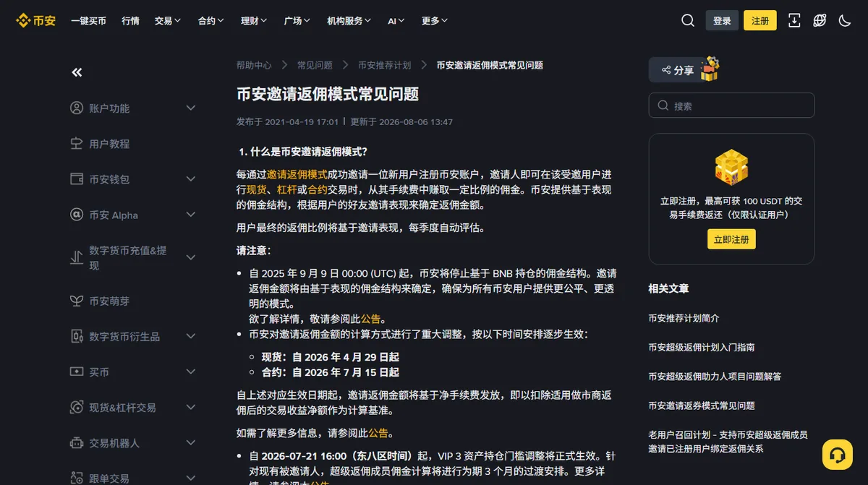Viewport: 868px width, 485px height.
Task: Open the AI dropdown menu
Action: click(x=396, y=21)
